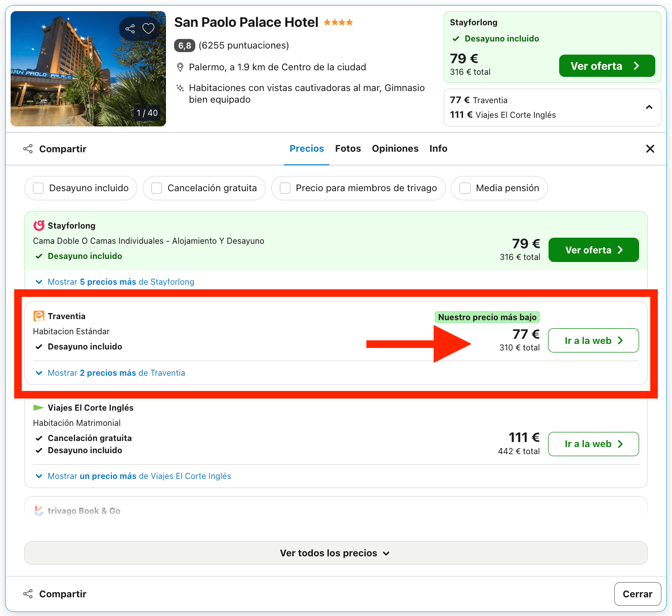
Task: Click Compartir in the bottom footer
Action: coord(55,594)
